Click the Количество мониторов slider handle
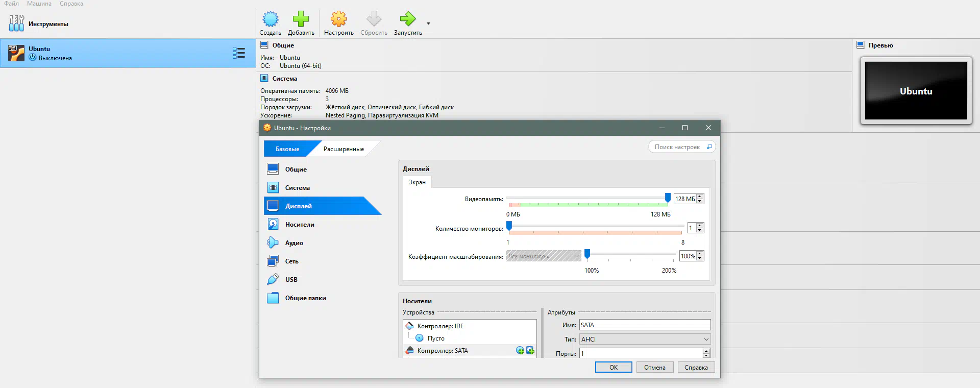The image size is (980, 388). tap(509, 226)
